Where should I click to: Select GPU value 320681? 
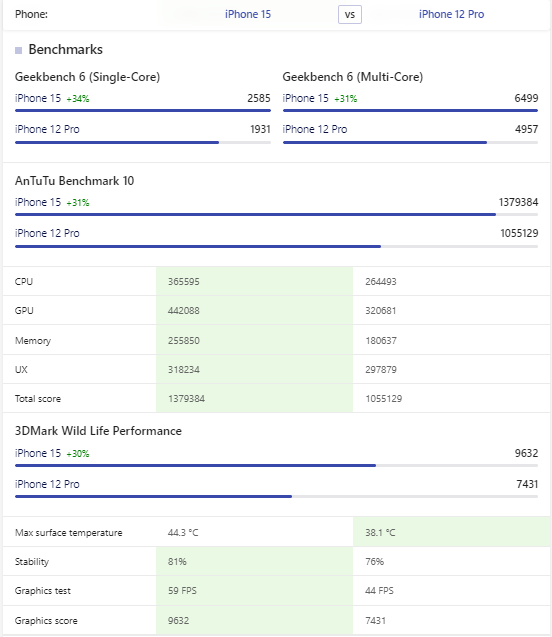(381, 311)
